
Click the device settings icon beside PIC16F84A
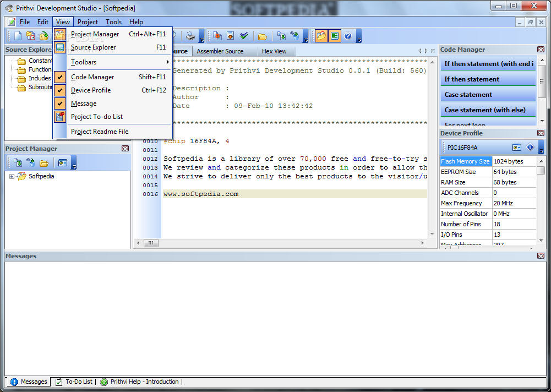(517, 148)
